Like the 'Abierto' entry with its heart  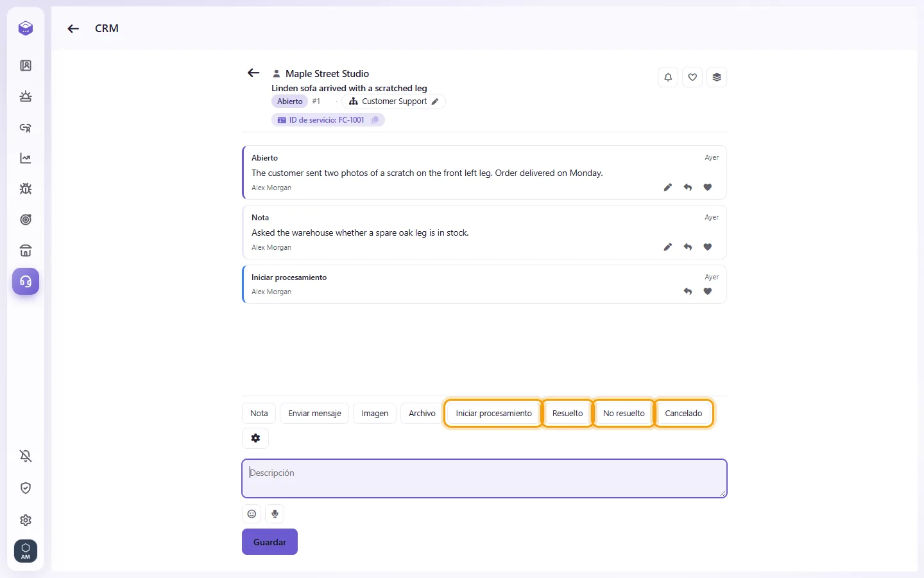pyautogui.click(x=708, y=187)
